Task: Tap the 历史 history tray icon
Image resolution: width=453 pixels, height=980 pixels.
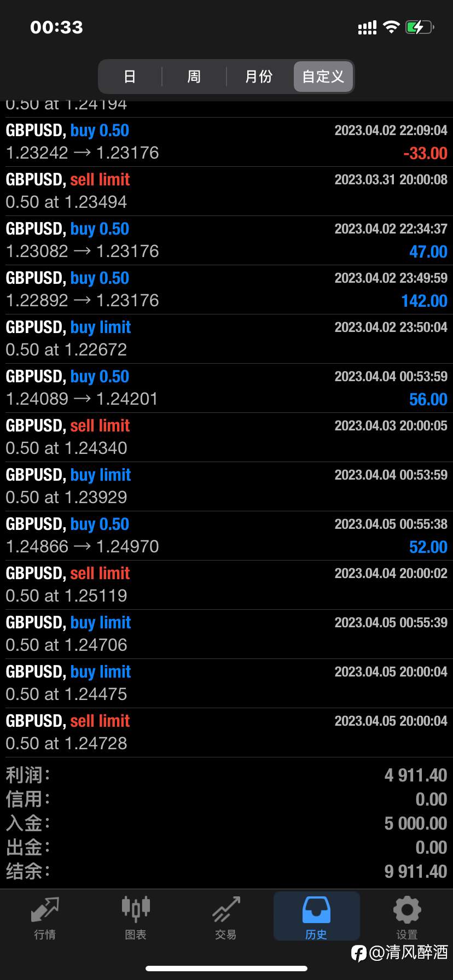Action: tap(316, 909)
